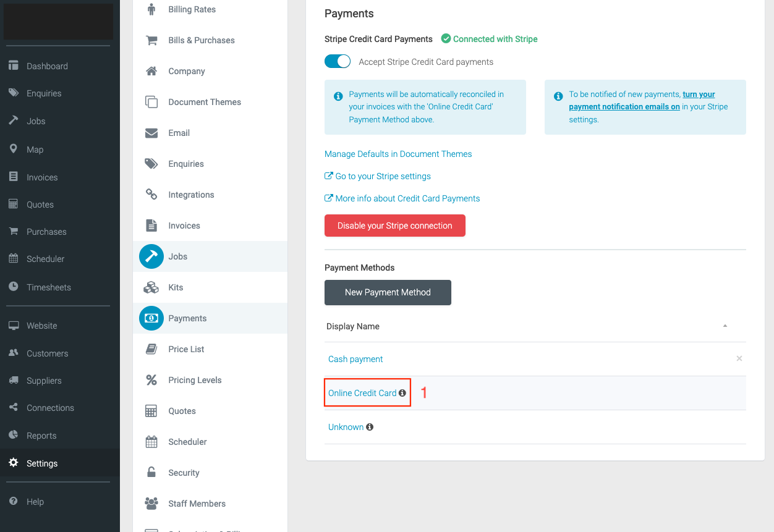Image resolution: width=774 pixels, height=532 pixels.
Task: Open Quotes in settings menu
Action: 210,411
